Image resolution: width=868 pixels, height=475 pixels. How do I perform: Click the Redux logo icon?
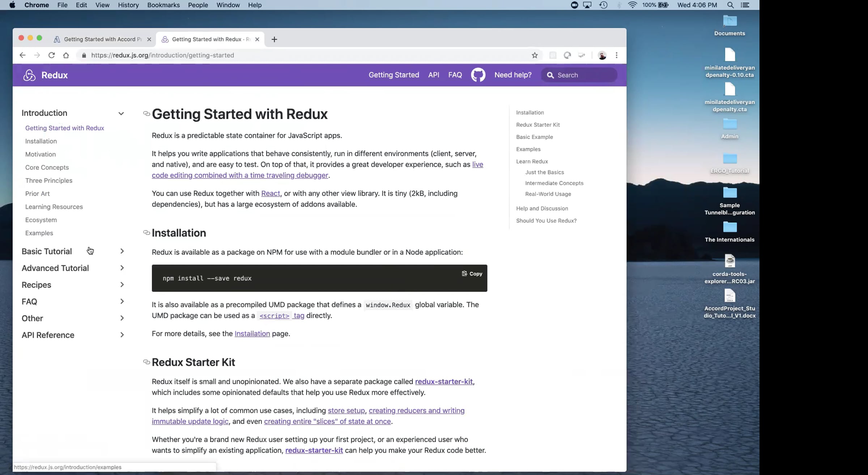[x=29, y=75]
